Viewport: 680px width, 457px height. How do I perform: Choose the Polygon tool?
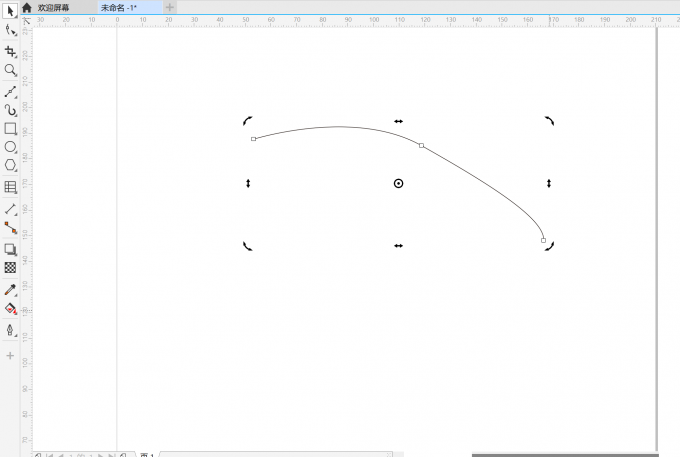10,165
